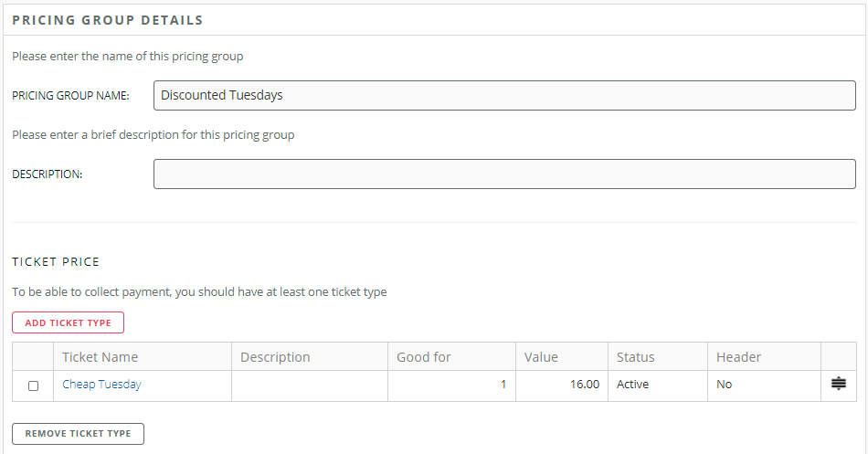868x454 pixels.
Task: Focus the Pricing Group Name text field
Action: pos(504,95)
